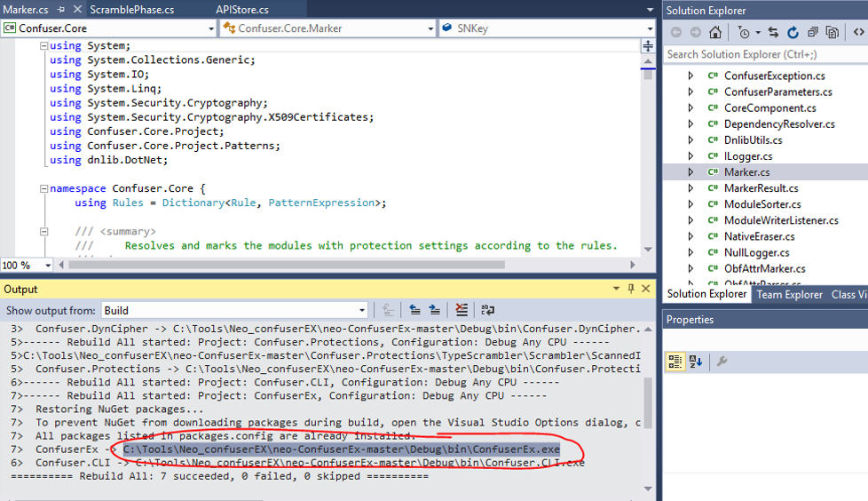Click the editor scroll down arrow
This screenshot has width=868, height=501.
coord(648,250)
